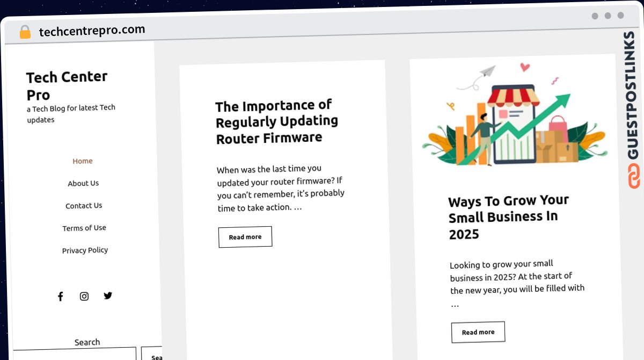Focus the sidebar Search text field
The image size is (644, 360).
pyautogui.click(x=75, y=354)
